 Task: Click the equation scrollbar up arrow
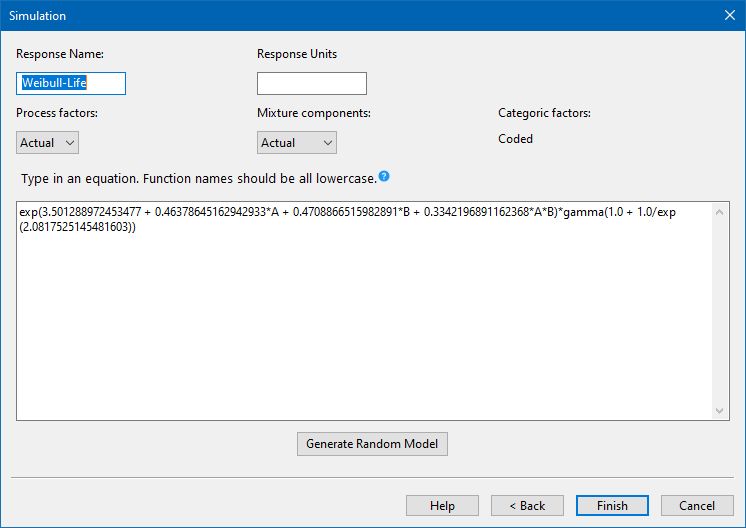(720, 212)
